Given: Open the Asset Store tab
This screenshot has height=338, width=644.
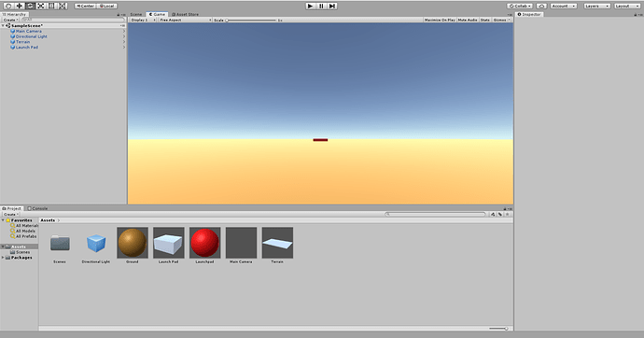Looking at the screenshot, I should (185, 14).
